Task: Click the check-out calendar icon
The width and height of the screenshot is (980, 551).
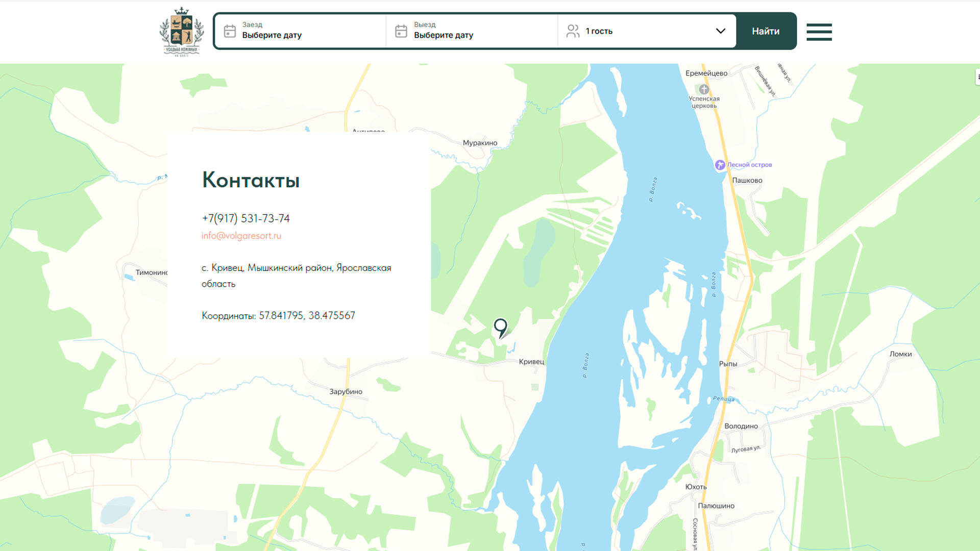Action: pyautogui.click(x=401, y=31)
